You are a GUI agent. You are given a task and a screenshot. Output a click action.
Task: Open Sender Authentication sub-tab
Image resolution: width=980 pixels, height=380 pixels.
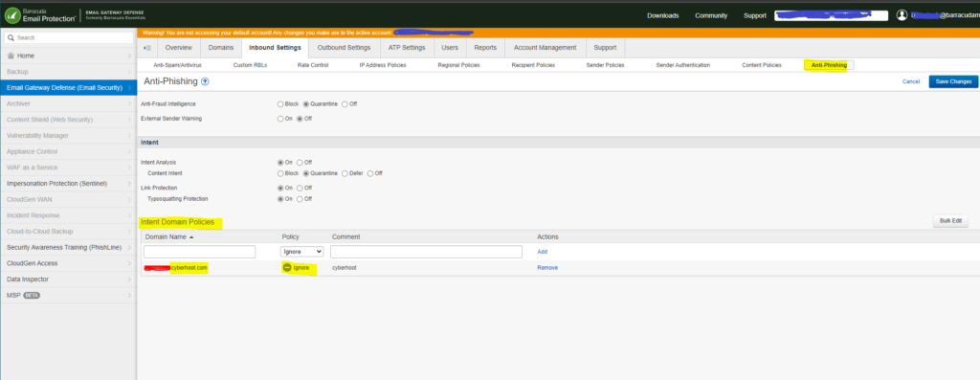[682, 65]
